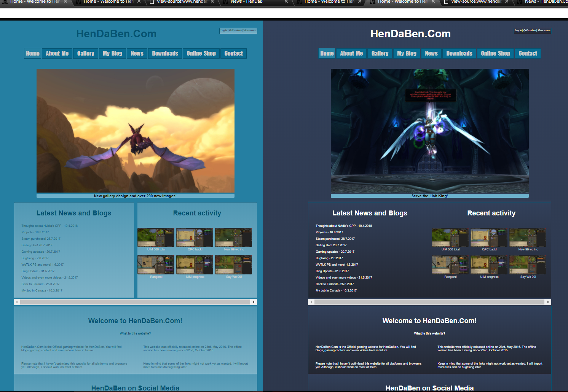This screenshot has height=392, width=568.
Task: Open 'Videos and even more videos' in right window
Action: point(344,277)
